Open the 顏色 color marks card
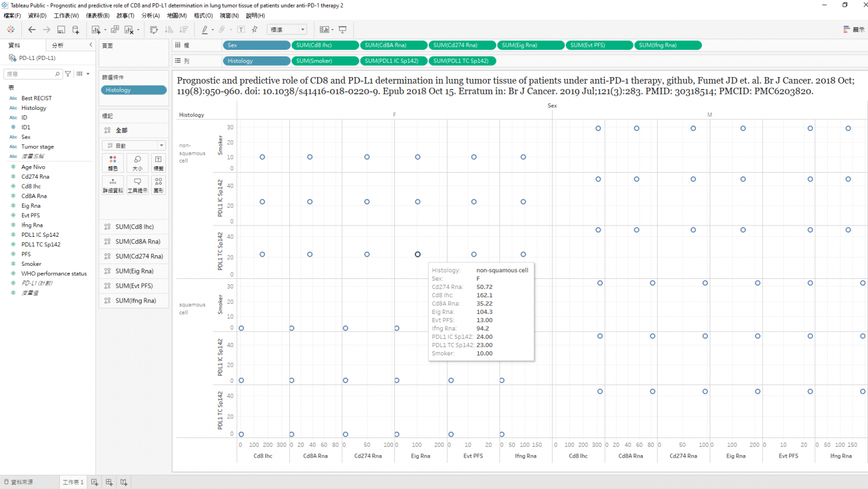Screen dimensions: 868x489 coord(113,163)
